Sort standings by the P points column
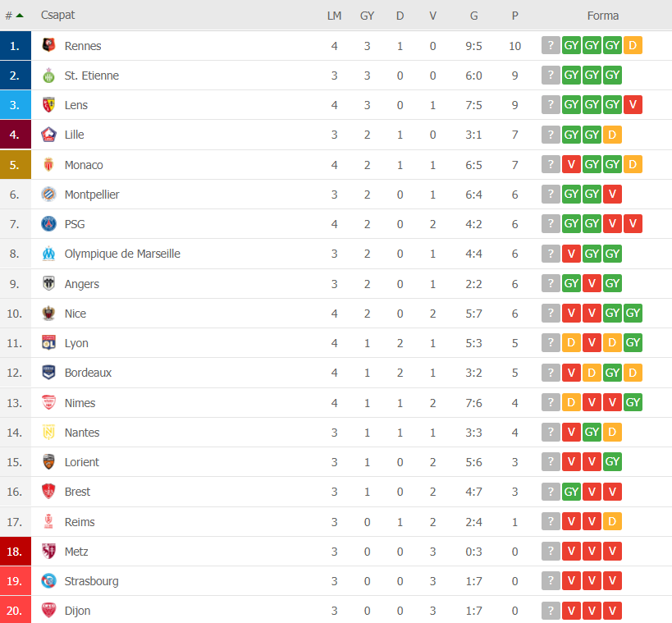The height and width of the screenshot is (623, 672). (x=514, y=16)
